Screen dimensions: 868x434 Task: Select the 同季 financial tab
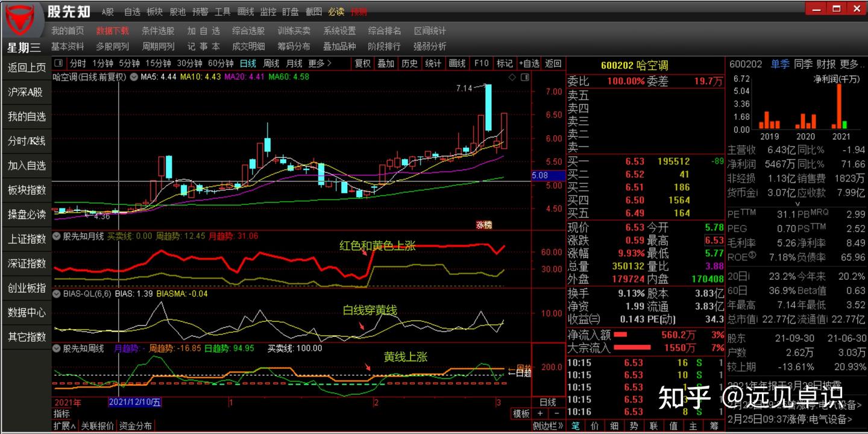pos(803,64)
